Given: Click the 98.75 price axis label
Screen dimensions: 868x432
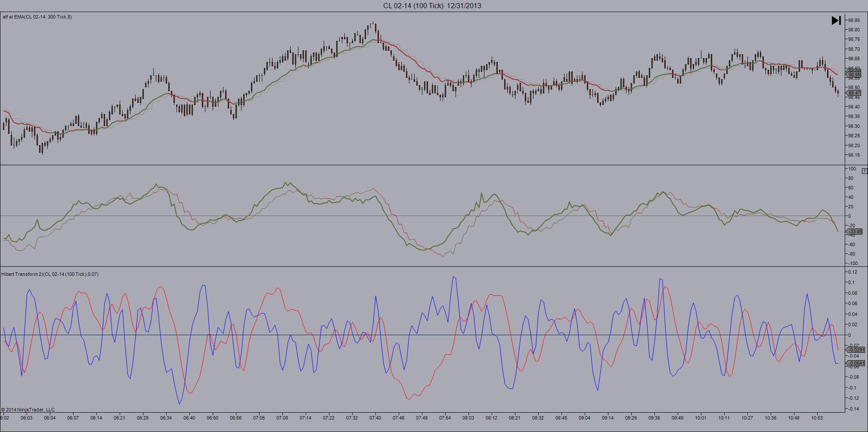Looking at the screenshot, I should [854, 39].
